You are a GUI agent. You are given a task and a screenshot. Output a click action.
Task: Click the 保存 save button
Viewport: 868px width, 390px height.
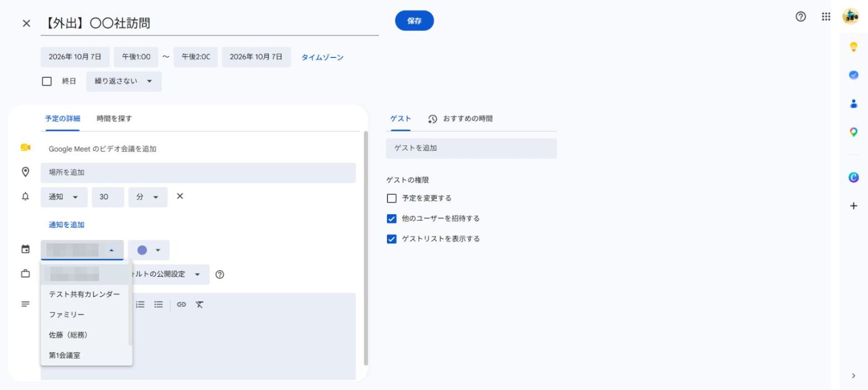click(415, 20)
